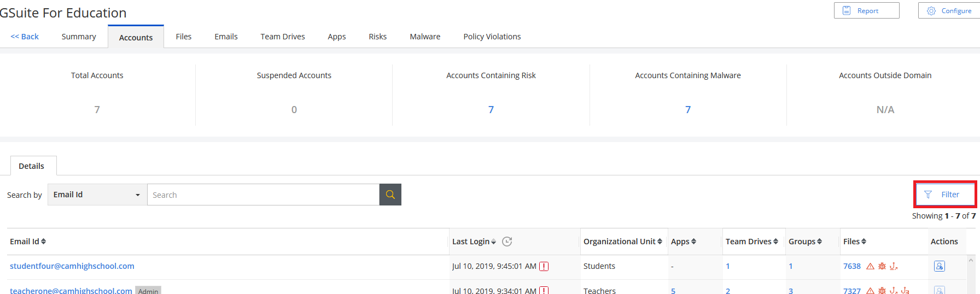Click the Configure button
The height and width of the screenshot is (294, 980).
[x=949, y=10]
